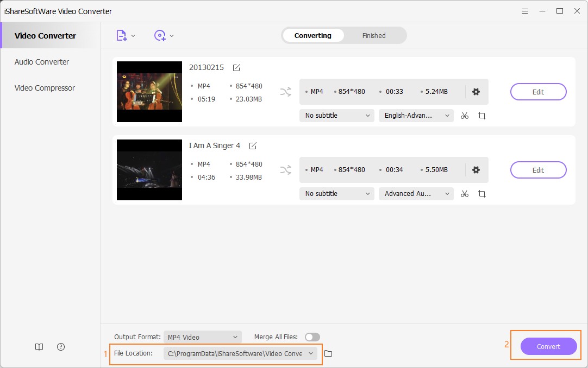The image size is (588, 368).
Task: Click the help question mark icon
Action: [x=60, y=346]
